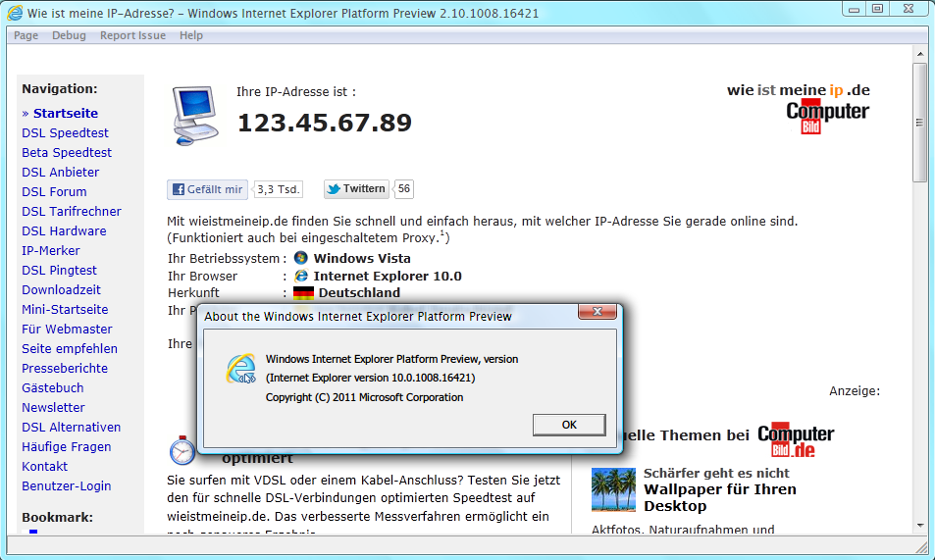This screenshot has width=935, height=560.
Task: Click the Windows Vista logo icon
Action: [301, 258]
